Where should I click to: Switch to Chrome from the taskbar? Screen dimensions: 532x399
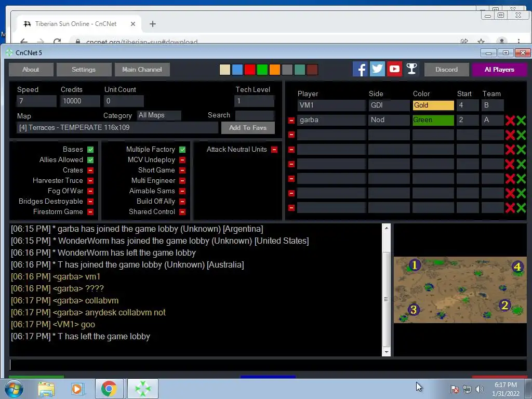pos(109,389)
